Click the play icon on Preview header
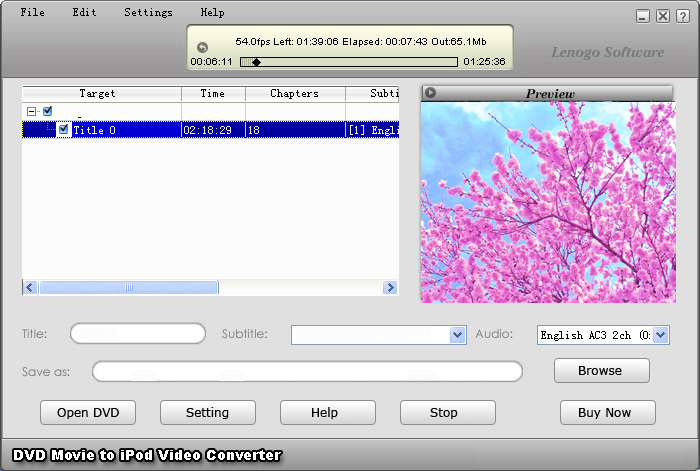700x471 pixels. (430, 93)
